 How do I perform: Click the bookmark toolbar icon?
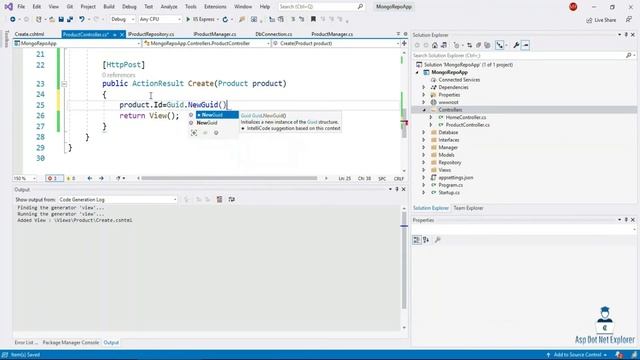[313, 19]
